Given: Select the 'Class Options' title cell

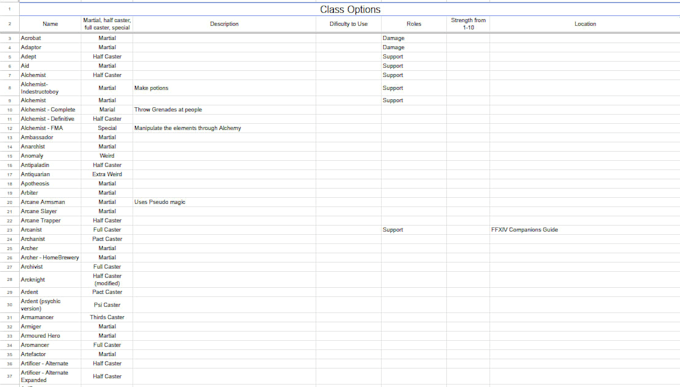Looking at the screenshot, I should (350, 9).
